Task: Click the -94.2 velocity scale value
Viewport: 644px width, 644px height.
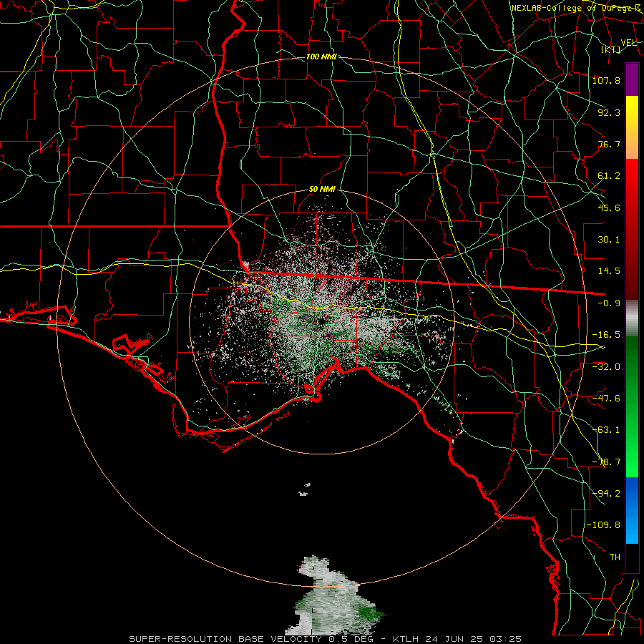Action: click(x=606, y=494)
